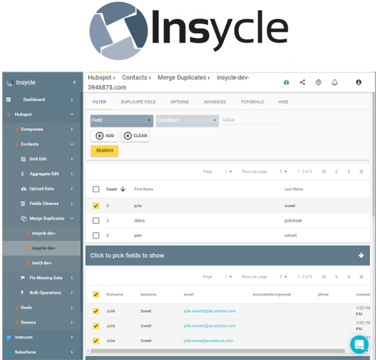Click the green upload status icon
376x360 pixels.
286,82
